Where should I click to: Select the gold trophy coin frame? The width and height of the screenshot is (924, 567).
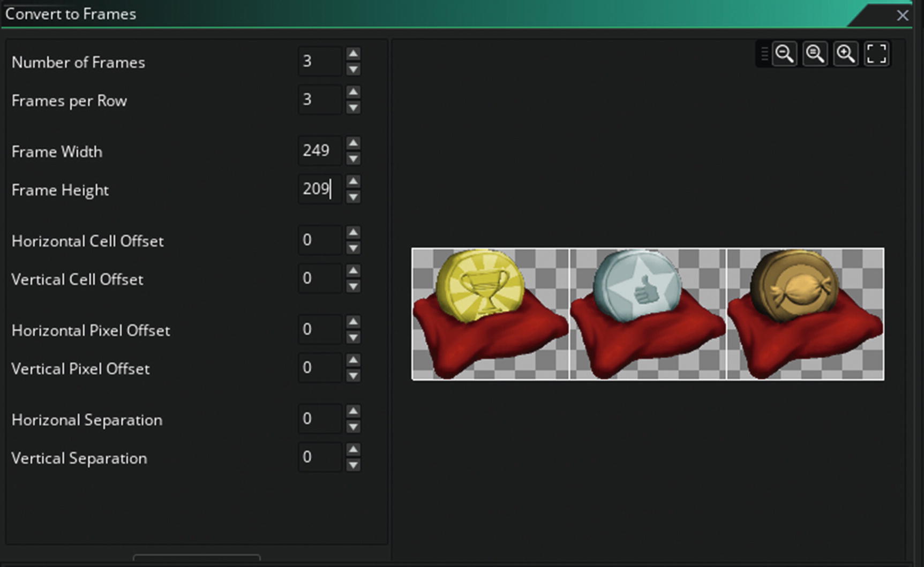click(490, 314)
